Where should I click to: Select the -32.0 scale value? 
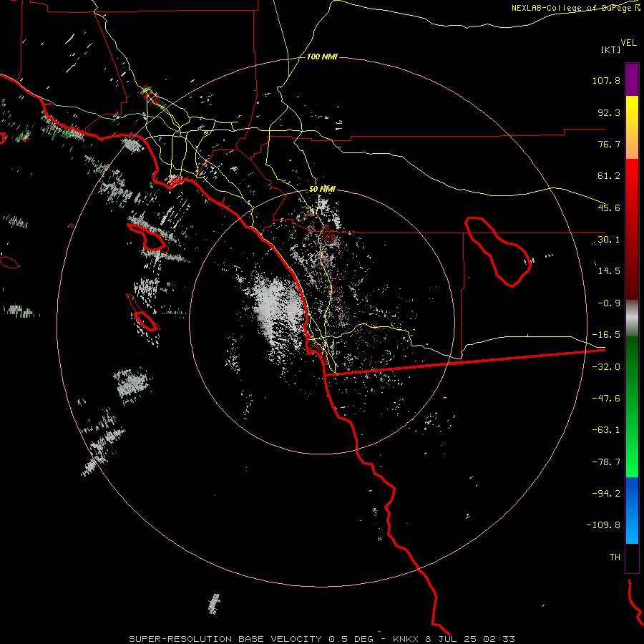pos(606,367)
